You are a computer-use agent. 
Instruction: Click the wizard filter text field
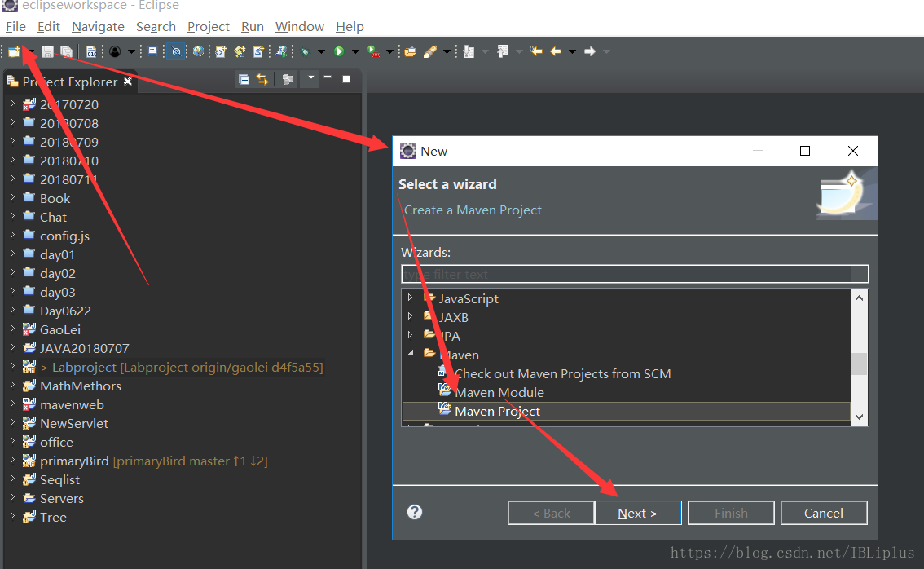[635, 274]
